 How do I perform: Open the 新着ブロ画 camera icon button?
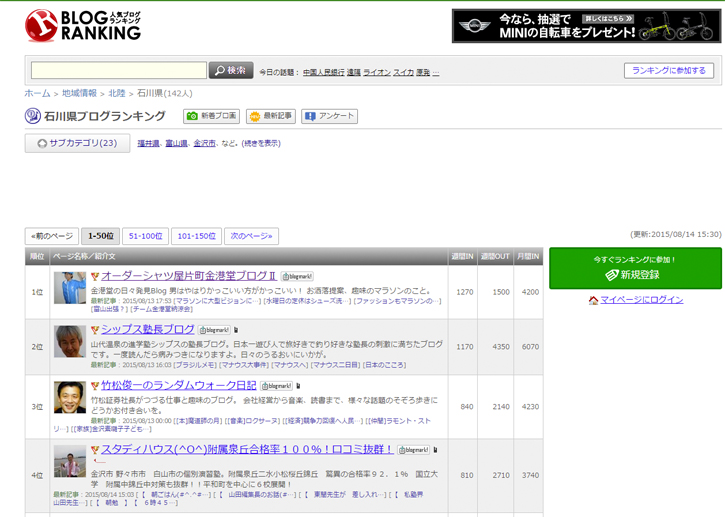click(x=212, y=116)
